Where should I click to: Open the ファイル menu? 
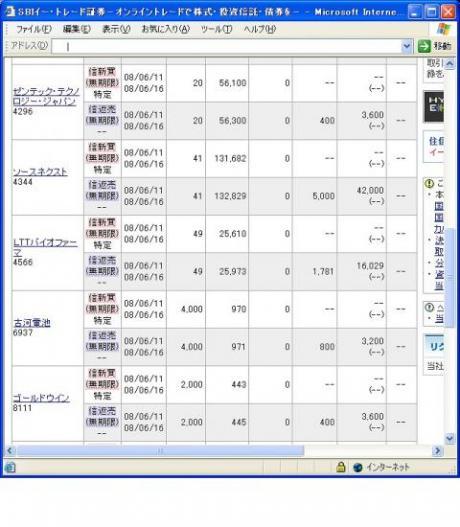pyautogui.click(x=34, y=29)
